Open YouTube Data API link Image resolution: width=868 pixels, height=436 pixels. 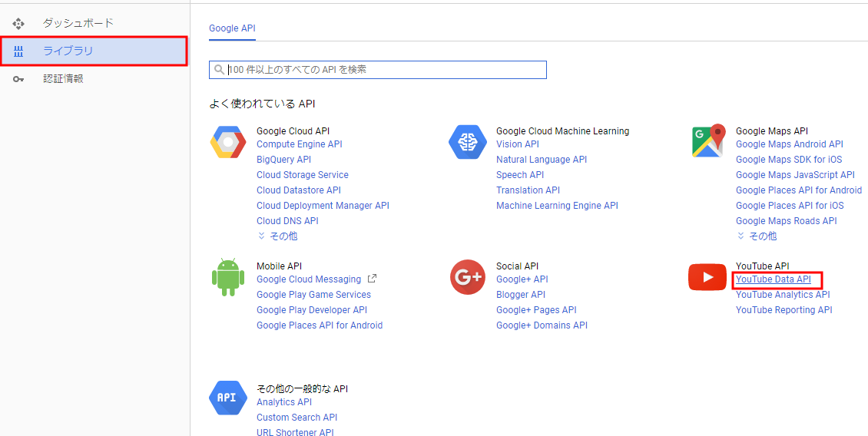pyautogui.click(x=774, y=279)
